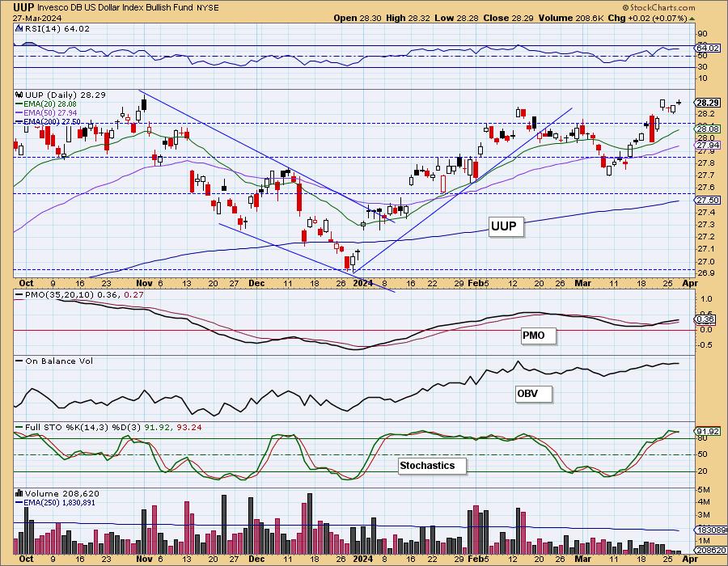Select the EMA(50) purple legend line
Viewport: 728px width, 566px height.
tap(20, 112)
